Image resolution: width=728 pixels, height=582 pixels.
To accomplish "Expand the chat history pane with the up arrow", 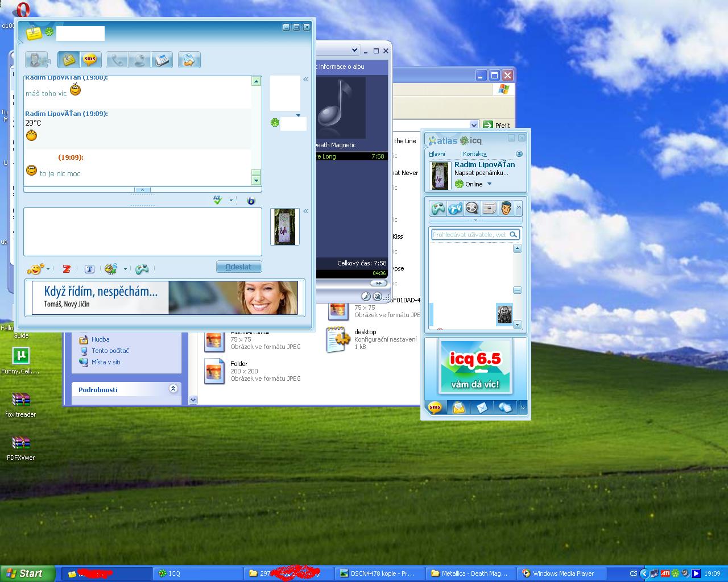I will point(142,190).
